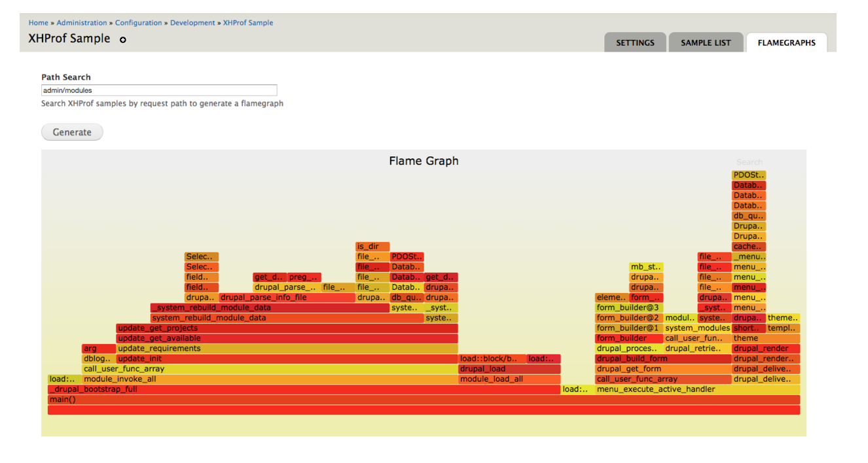Screen dimensions: 868x463
Task: Select the module_load_all frame
Action: click(x=509, y=379)
